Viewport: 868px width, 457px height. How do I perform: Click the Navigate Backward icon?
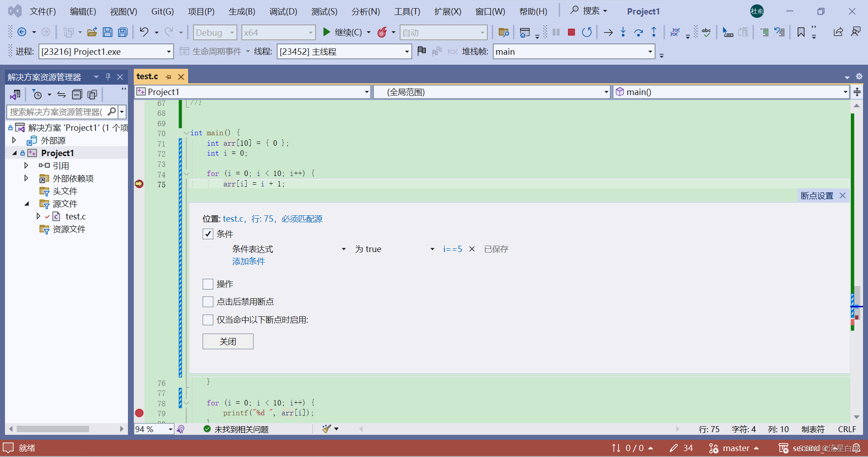click(x=21, y=32)
